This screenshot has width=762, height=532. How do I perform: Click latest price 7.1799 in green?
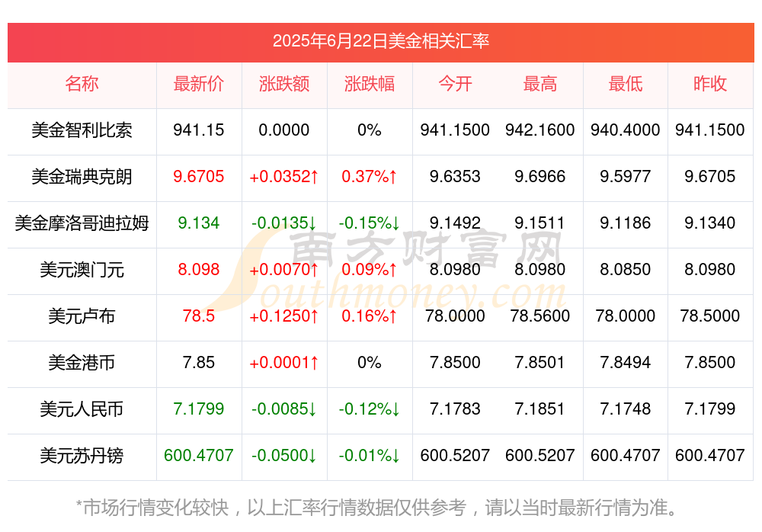pos(198,409)
